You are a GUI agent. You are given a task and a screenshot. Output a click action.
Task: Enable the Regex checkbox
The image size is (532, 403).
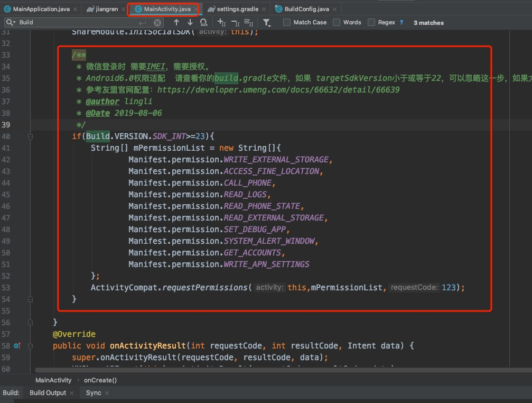[371, 22]
